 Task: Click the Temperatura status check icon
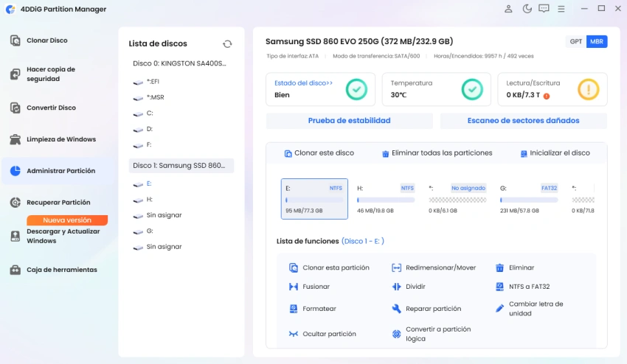tap(472, 89)
